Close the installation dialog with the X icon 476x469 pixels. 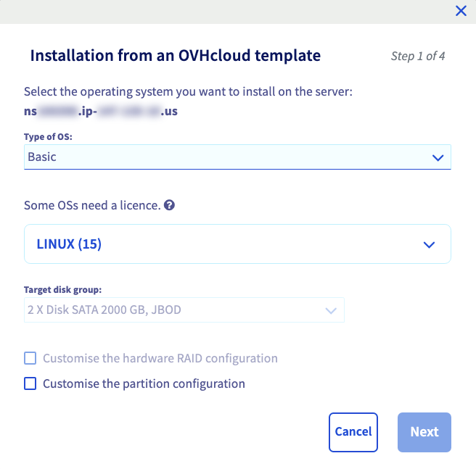point(460,11)
